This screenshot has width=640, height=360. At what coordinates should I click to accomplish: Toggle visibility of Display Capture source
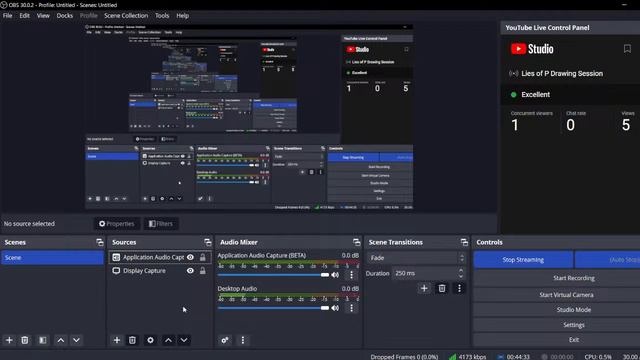pyautogui.click(x=190, y=271)
